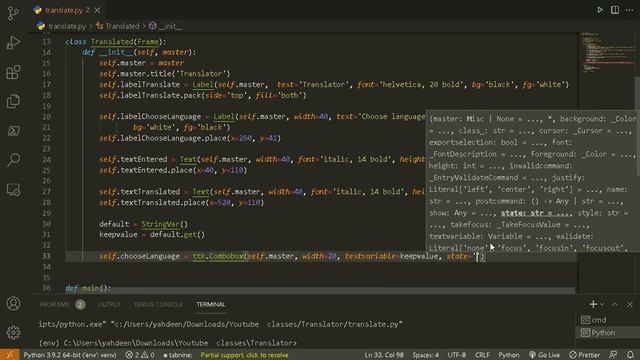Open the Accounts menu
This screenshot has width=640, height=360.
click(x=13, y=304)
